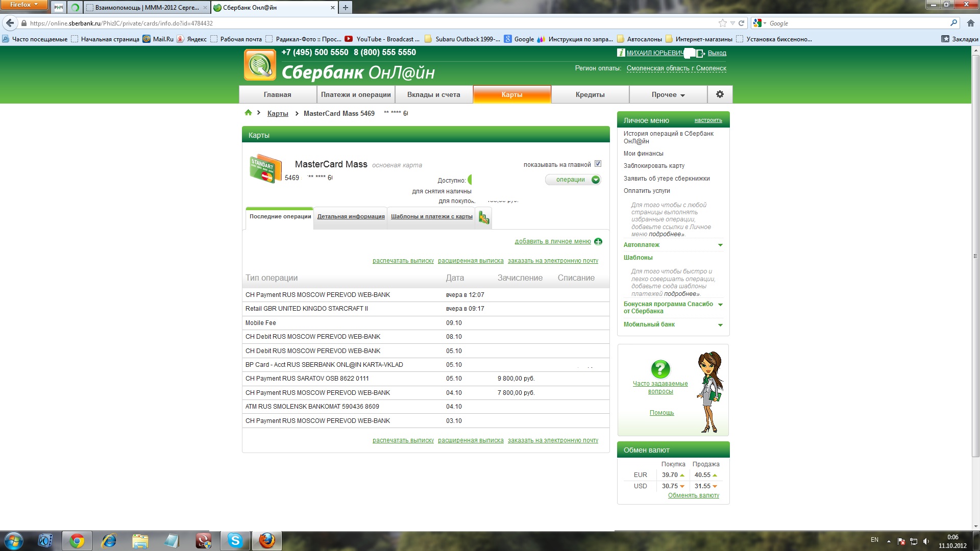
Task: Open Платежи и операции menu tab
Action: (x=356, y=94)
